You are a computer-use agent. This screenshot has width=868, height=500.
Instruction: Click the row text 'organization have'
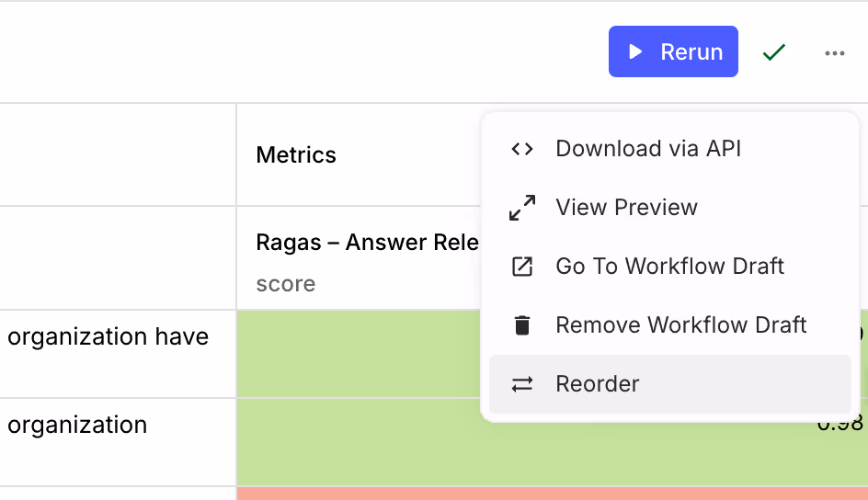(x=108, y=336)
